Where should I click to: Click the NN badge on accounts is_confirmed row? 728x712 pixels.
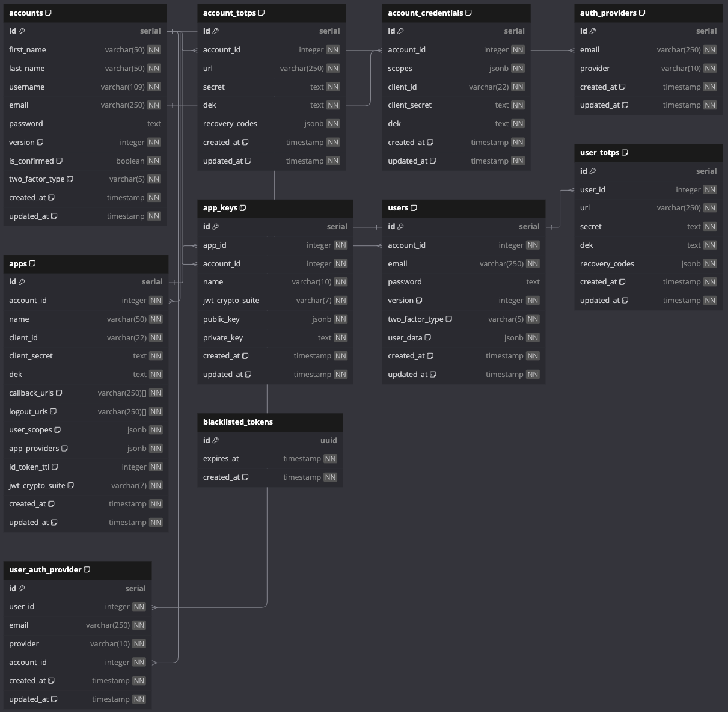[x=154, y=161]
